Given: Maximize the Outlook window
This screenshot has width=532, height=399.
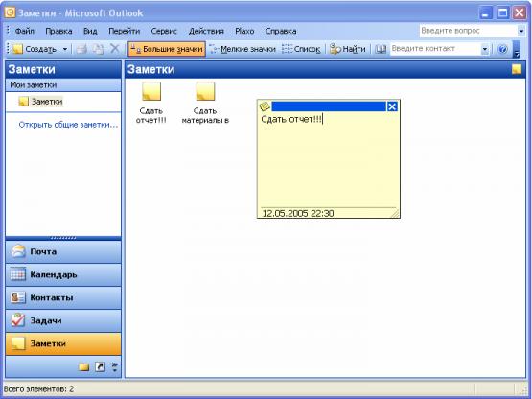Looking at the screenshot, I should click(503, 13).
